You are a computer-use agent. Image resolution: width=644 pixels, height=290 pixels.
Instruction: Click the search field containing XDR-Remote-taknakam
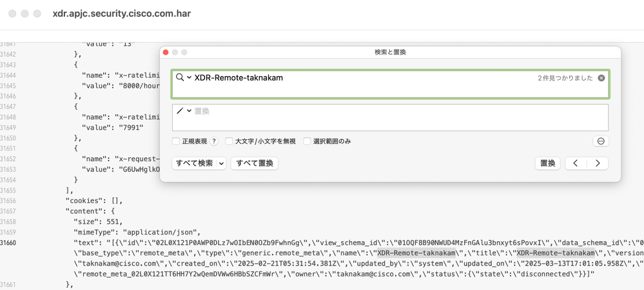[390, 84]
